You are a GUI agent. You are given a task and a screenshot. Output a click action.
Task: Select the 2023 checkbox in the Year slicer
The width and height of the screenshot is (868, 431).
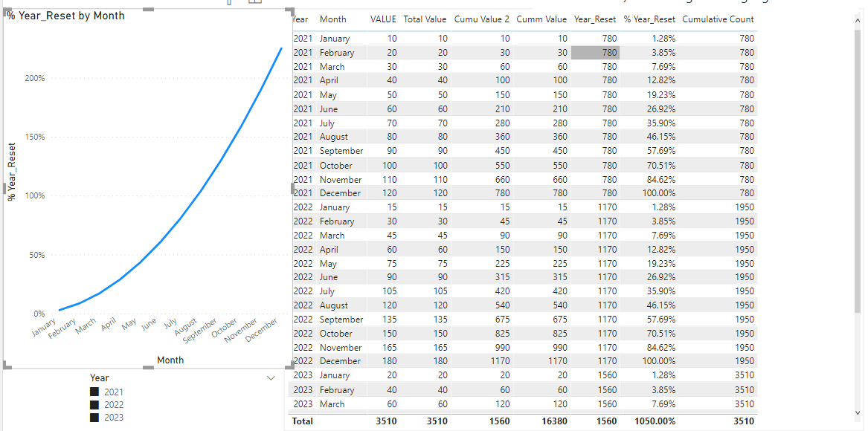[94, 417]
